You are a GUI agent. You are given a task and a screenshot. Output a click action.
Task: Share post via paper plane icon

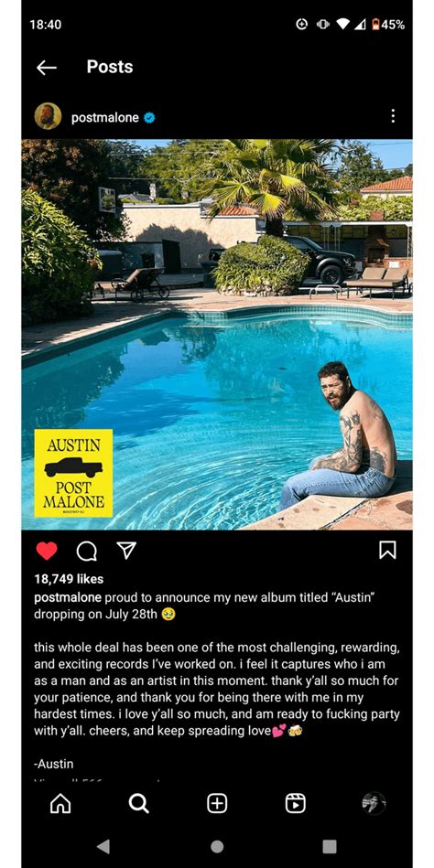pos(126,550)
